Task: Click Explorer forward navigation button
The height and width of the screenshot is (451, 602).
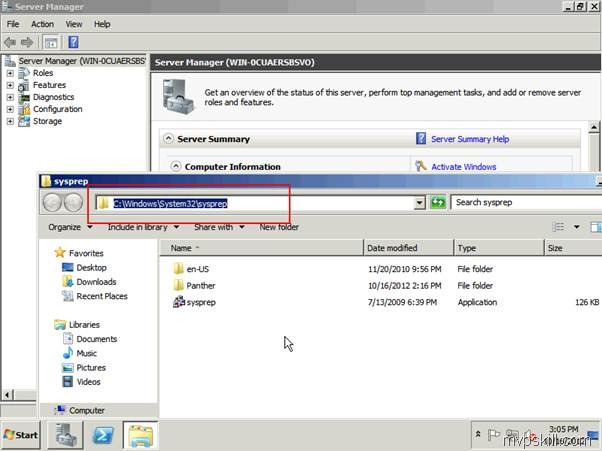Action: 73,202
